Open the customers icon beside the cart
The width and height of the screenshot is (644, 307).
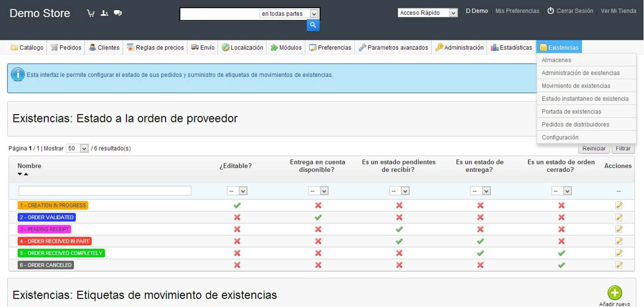click(x=104, y=13)
